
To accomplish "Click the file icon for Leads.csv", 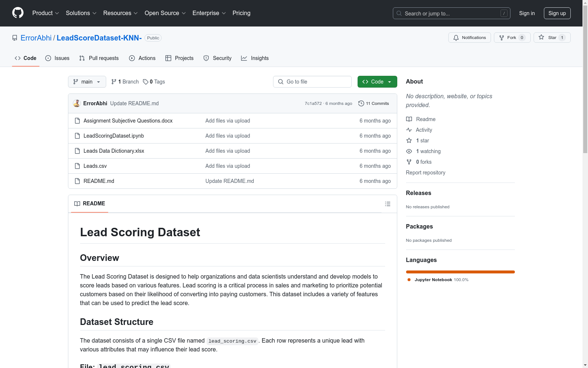I will [77, 166].
